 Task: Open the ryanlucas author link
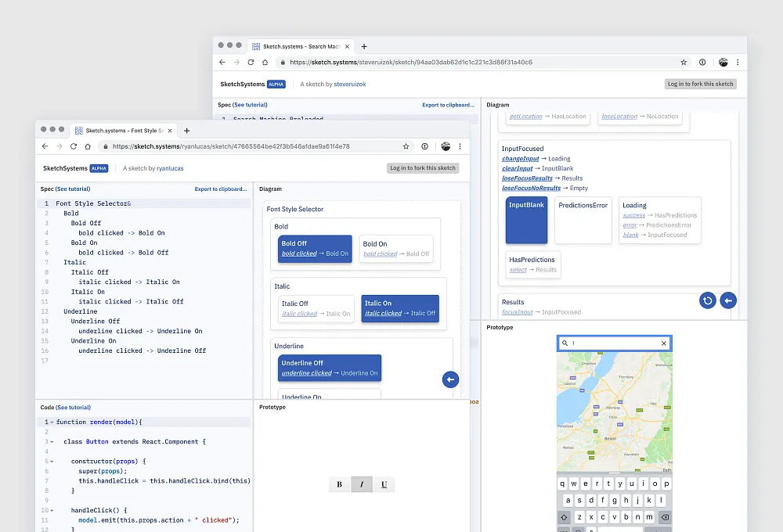click(x=171, y=168)
